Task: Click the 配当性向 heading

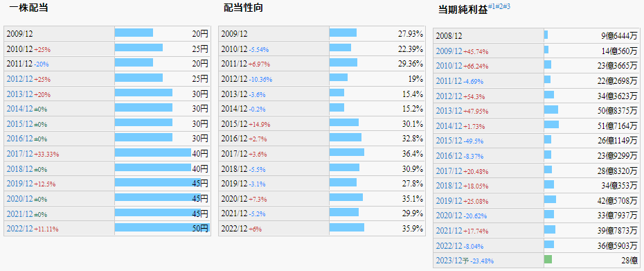Action: pyautogui.click(x=243, y=8)
